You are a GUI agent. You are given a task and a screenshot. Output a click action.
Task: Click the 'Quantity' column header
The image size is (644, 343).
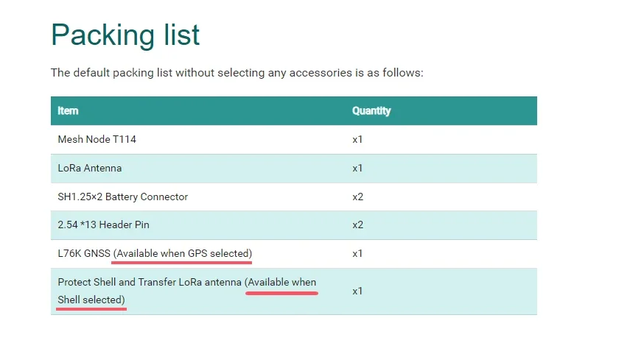click(371, 111)
